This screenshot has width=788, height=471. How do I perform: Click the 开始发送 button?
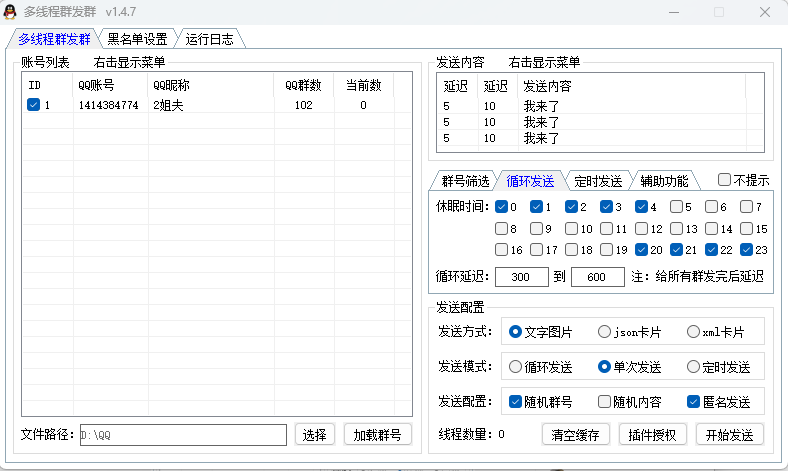point(731,435)
